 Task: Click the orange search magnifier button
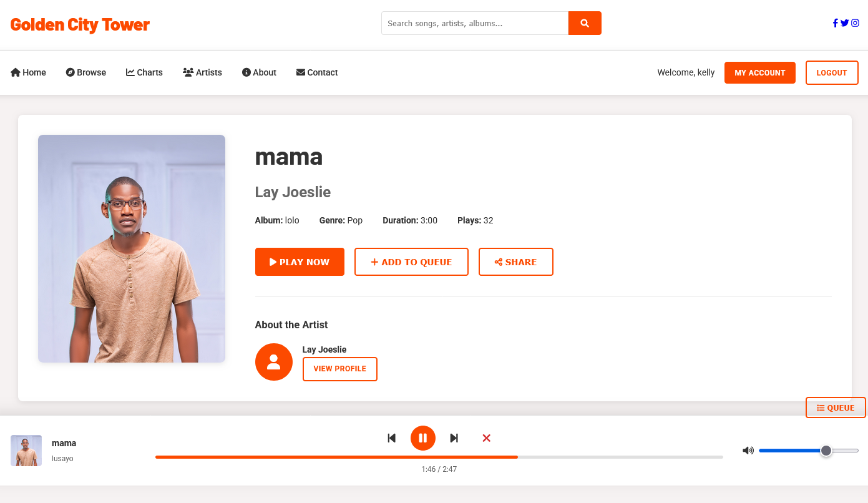pyautogui.click(x=585, y=23)
